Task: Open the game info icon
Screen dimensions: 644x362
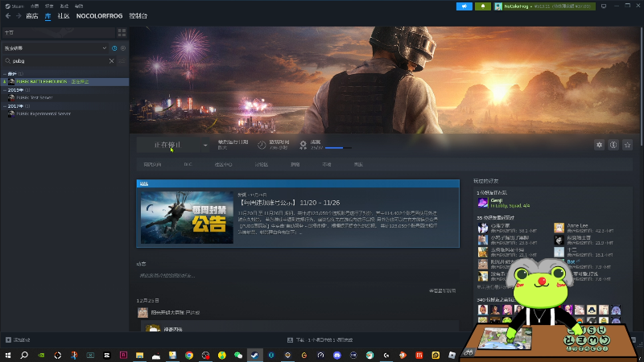Action: point(613,145)
